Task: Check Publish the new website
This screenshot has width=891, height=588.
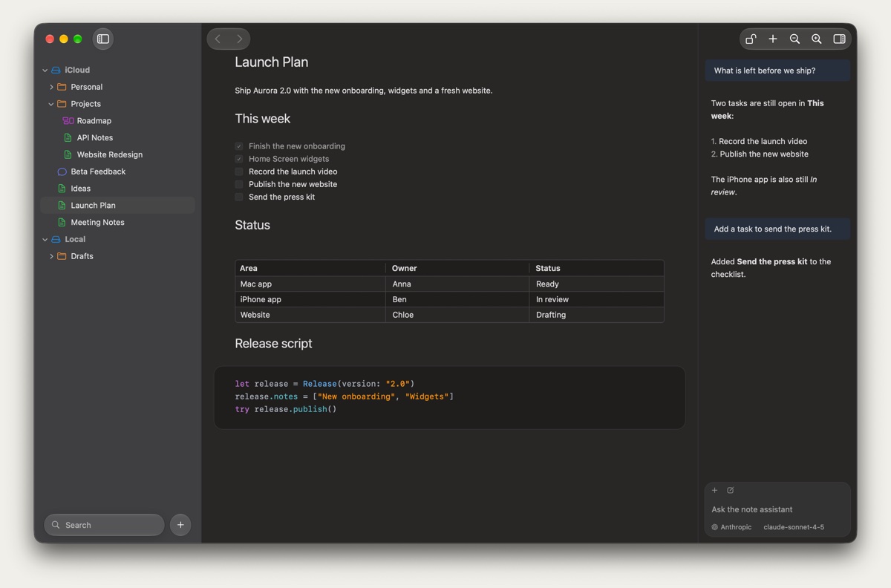Action: pyautogui.click(x=239, y=184)
